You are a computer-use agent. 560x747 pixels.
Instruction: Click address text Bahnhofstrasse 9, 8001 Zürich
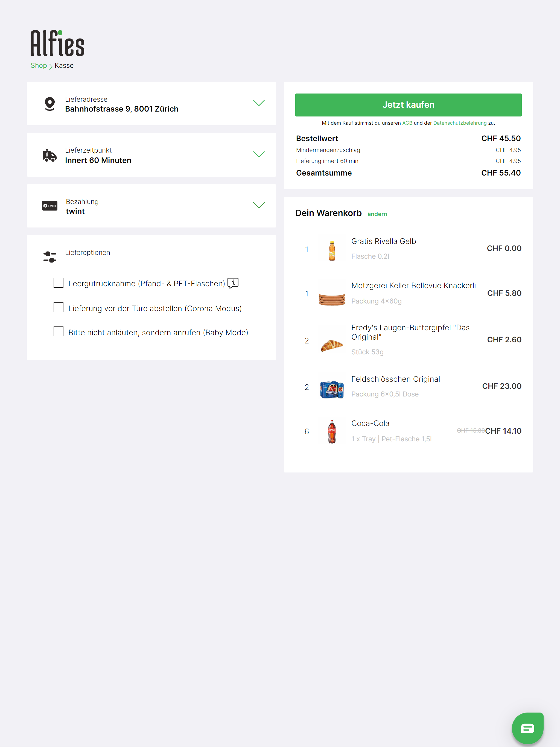(122, 109)
